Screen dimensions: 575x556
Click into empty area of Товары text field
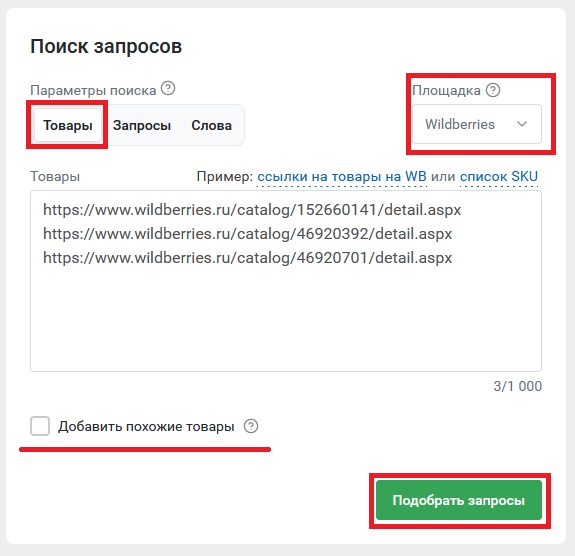(x=286, y=319)
